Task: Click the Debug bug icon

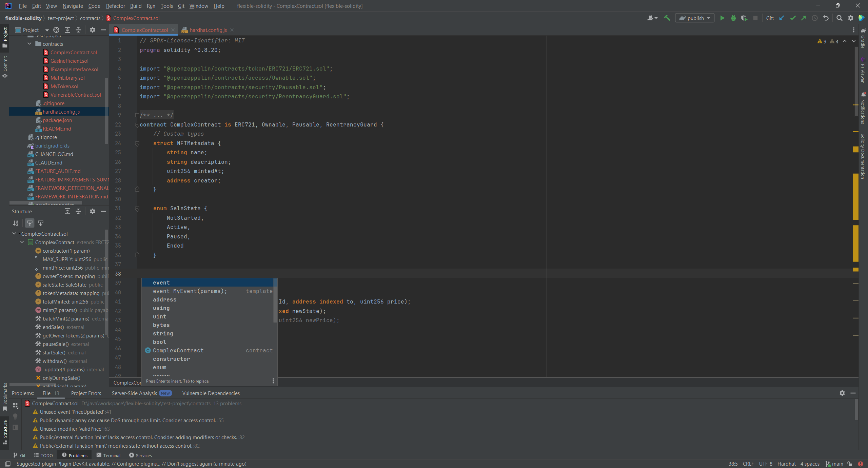Action: 733,18
